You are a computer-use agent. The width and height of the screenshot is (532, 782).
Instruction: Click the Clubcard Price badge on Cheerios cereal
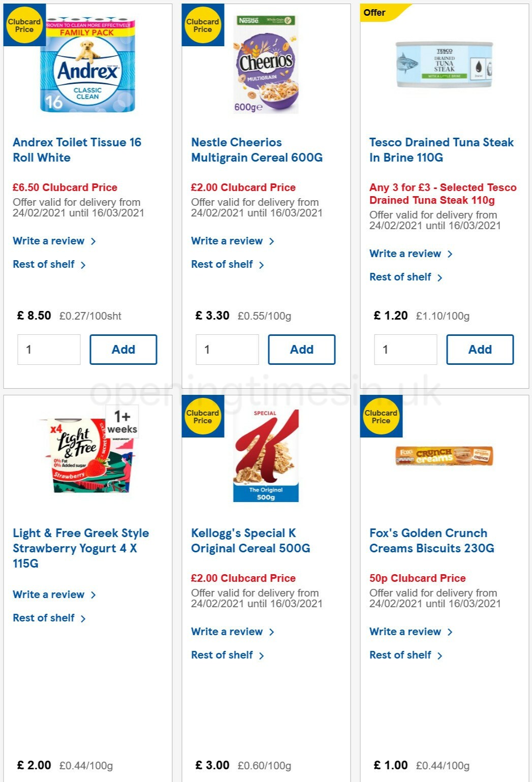[202, 25]
